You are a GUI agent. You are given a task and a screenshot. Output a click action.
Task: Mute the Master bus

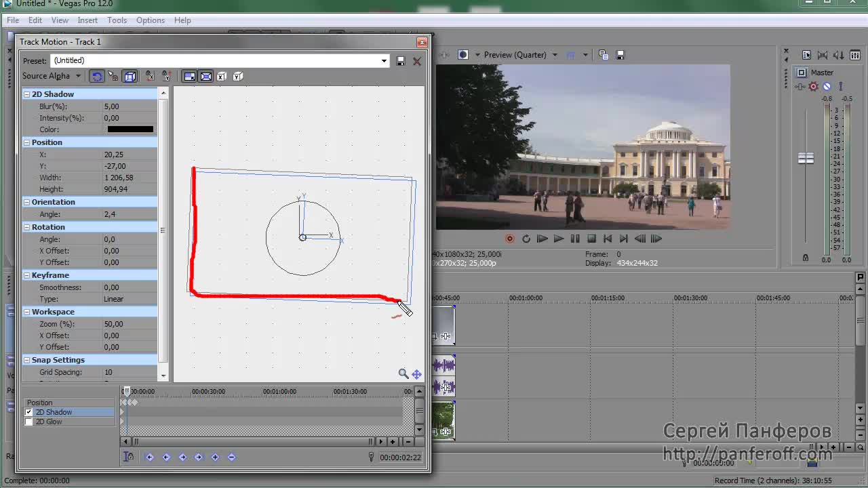[x=827, y=87]
